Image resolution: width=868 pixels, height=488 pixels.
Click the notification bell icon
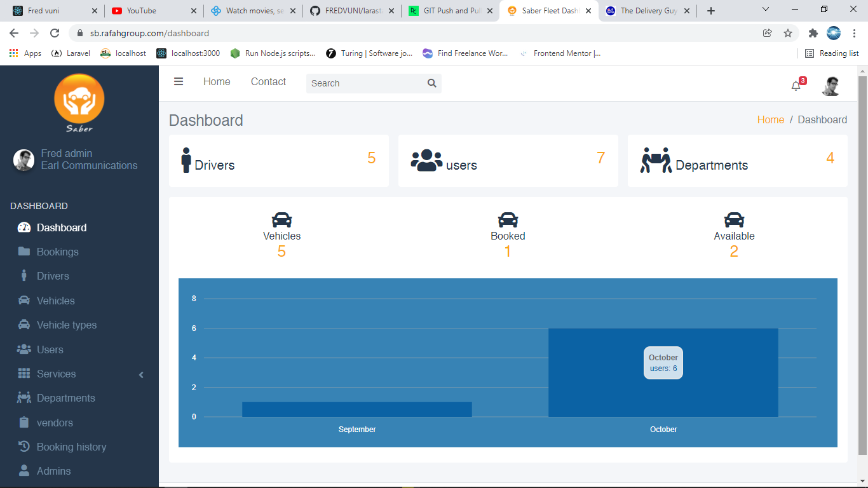(796, 86)
